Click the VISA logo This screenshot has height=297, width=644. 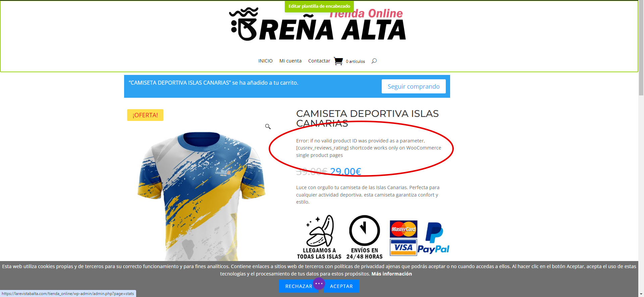404,247
